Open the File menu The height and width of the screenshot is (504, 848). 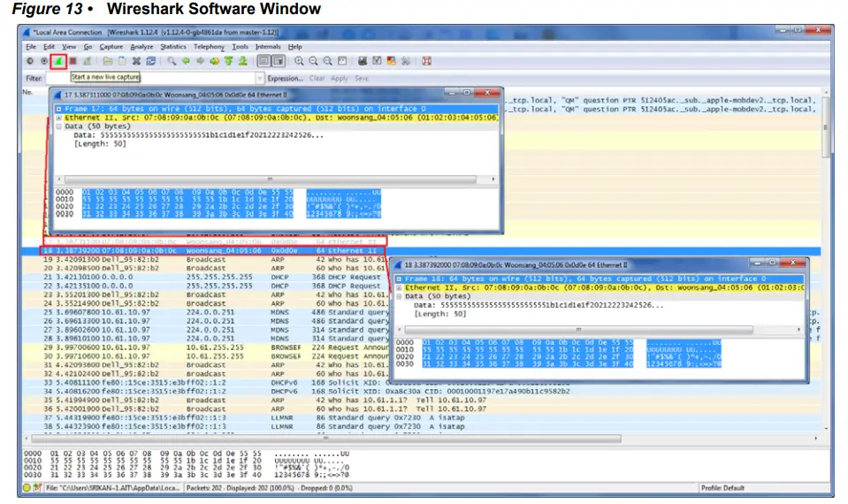31,47
